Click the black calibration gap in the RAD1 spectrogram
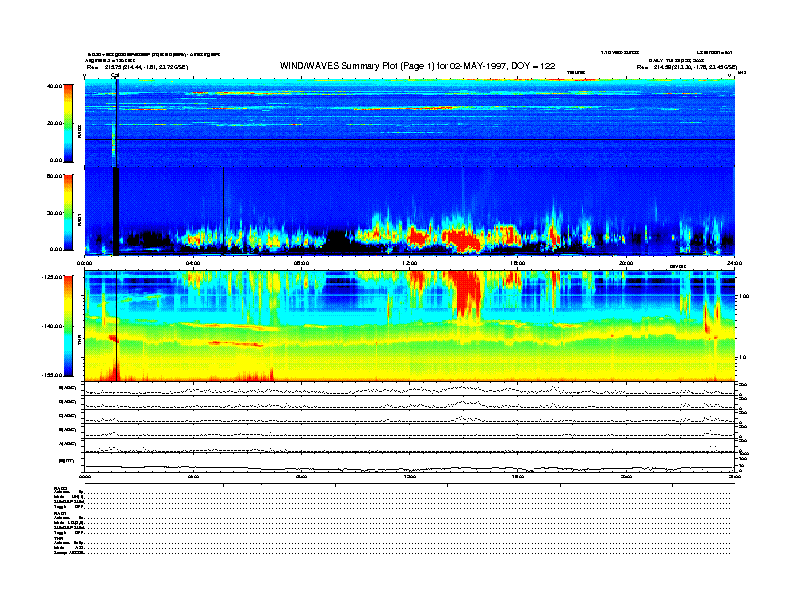792x612 pixels. pos(116,212)
